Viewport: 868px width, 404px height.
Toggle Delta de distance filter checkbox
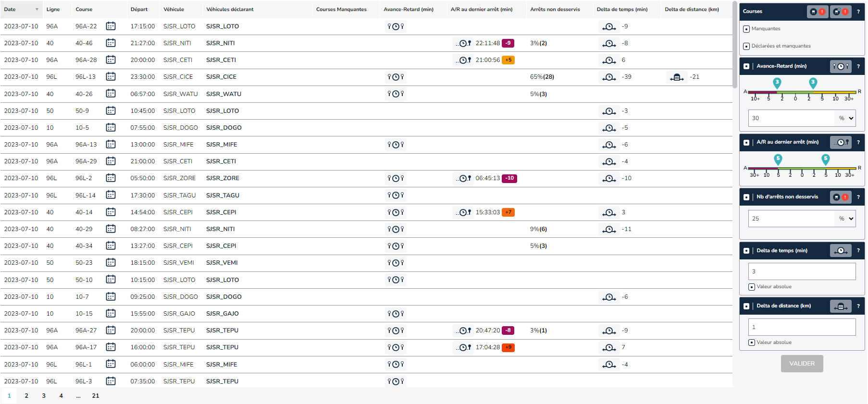click(x=746, y=306)
